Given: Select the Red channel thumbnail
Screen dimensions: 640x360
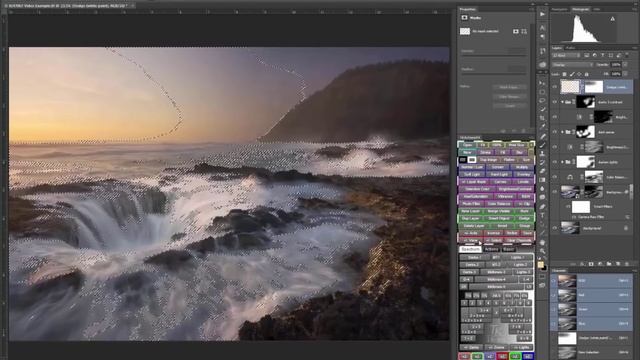Looking at the screenshot, I should point(567,295).
